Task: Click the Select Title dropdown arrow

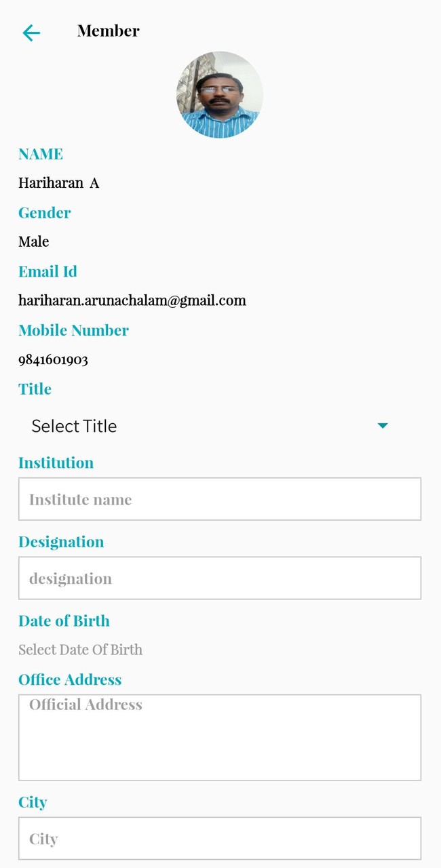Action: pos(382,426)
